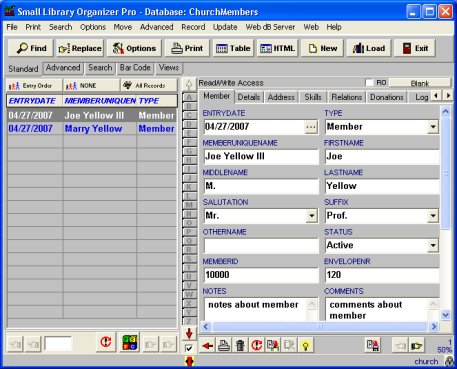Click the green pointing hand next-record icon
457x369 pixels.
point(416,346)
